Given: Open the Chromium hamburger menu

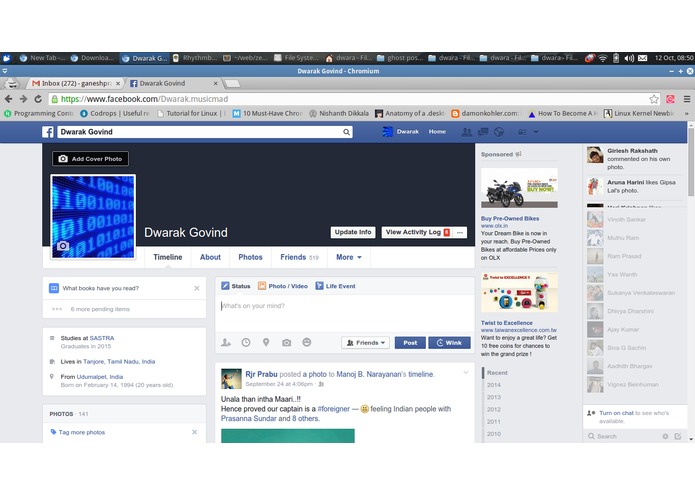Looking at the screenshot, I should pos(687,99).
